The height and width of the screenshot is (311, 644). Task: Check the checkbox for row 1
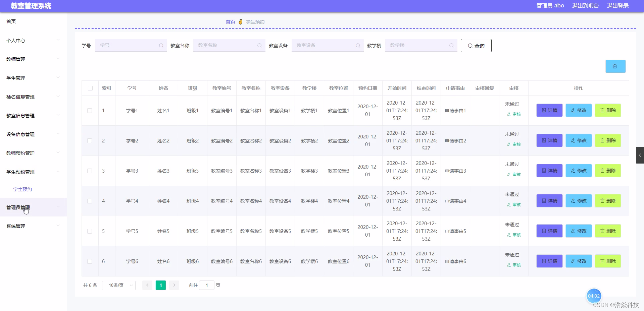click(x=90, y=110)
